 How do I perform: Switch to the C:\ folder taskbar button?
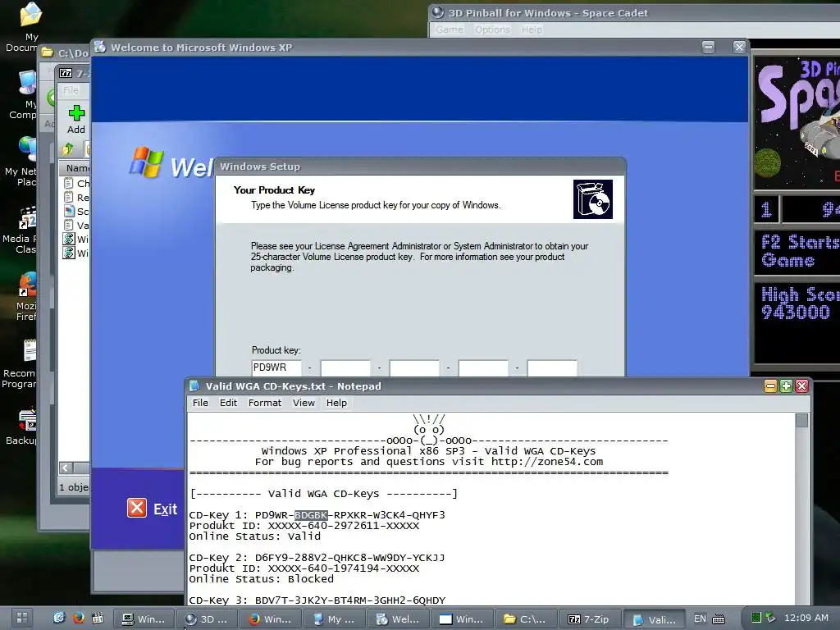526,619
